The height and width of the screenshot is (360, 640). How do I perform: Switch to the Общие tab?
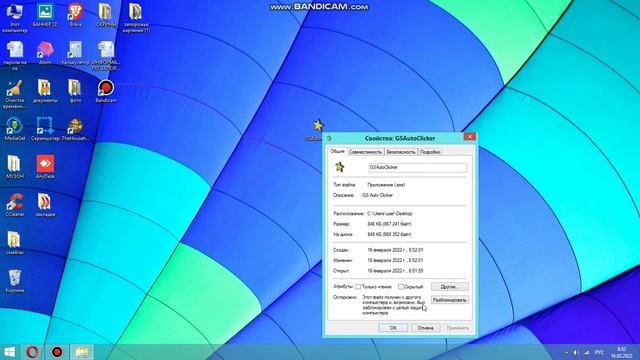click(337, 151)
